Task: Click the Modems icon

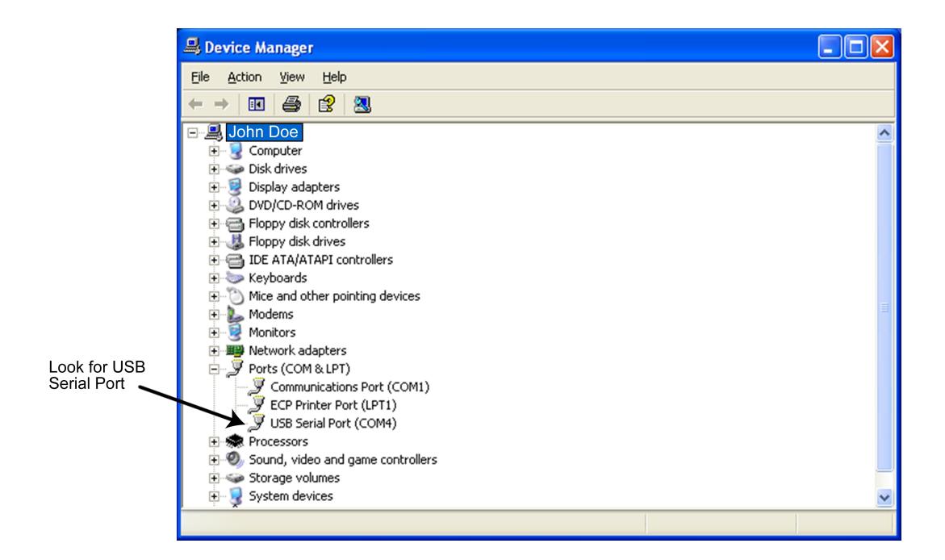Action: click(x=235, y=314)
